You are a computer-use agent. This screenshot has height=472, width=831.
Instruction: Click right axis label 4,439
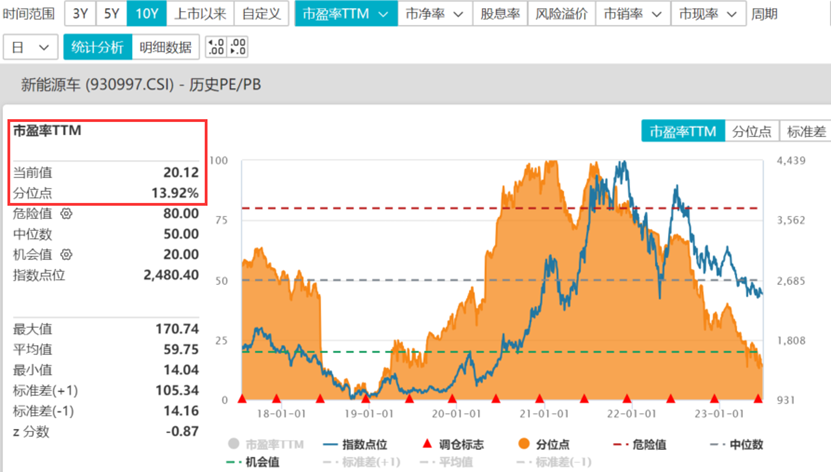click(x=791, y=161)
